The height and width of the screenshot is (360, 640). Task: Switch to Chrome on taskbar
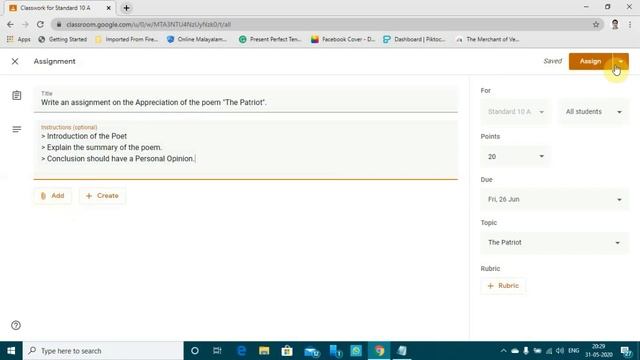pos(379,351)
